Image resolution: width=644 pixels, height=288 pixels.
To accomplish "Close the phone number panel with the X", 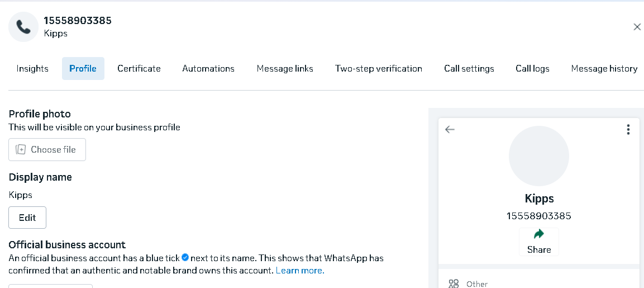I will 637,27.
